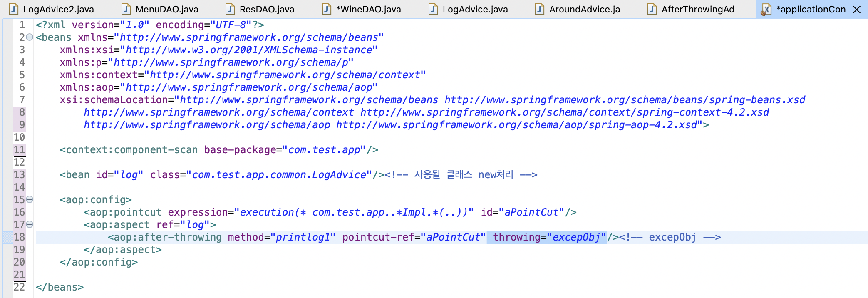The width and height of the screenshot is (868, 298).
Task: Click the spring-beans.xsd schema URL
Action: tap(625, 100)
